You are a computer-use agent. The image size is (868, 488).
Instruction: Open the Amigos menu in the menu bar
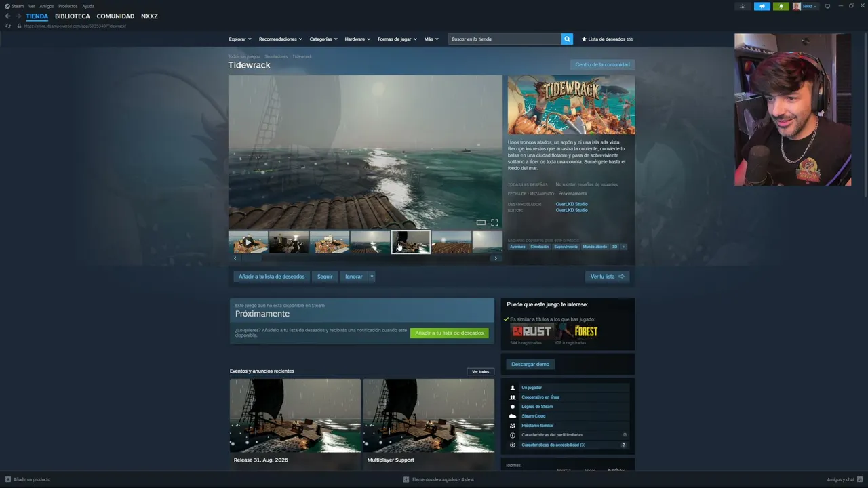(47, 6)
